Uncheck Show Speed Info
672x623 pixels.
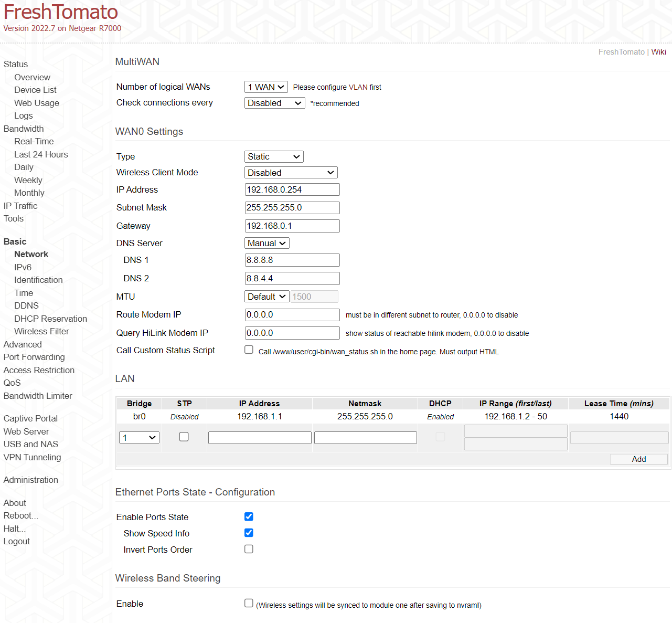pyautogui.click(x=249, y=533)
